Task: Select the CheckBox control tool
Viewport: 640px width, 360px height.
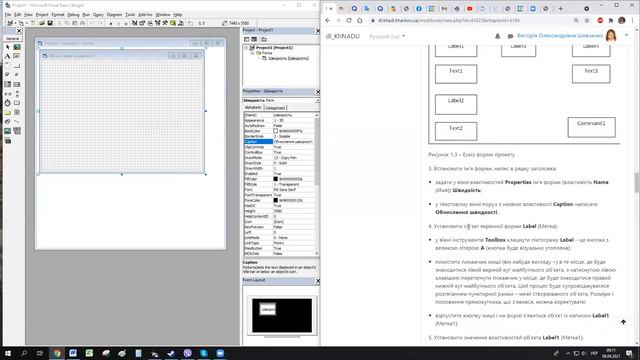Action: (x=7, y=75)
